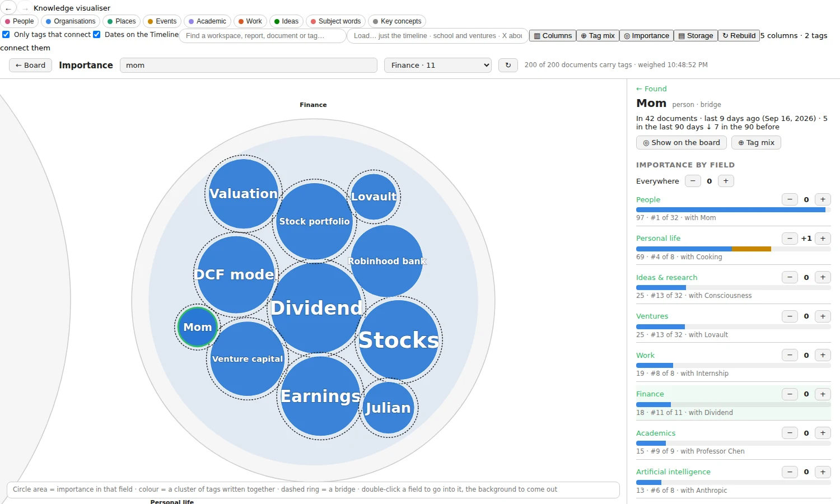
Task: Toggle the Key concepts category chip
Action: [x=397, y=21]
